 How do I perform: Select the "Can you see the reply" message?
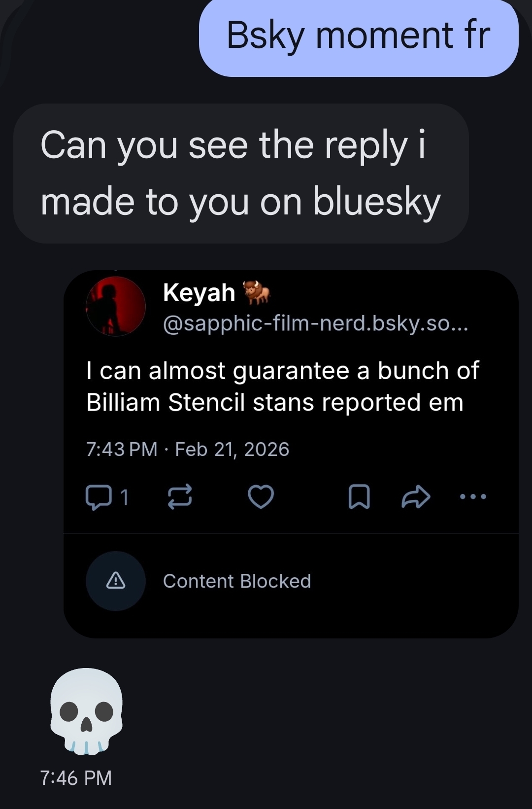point(240,173)
